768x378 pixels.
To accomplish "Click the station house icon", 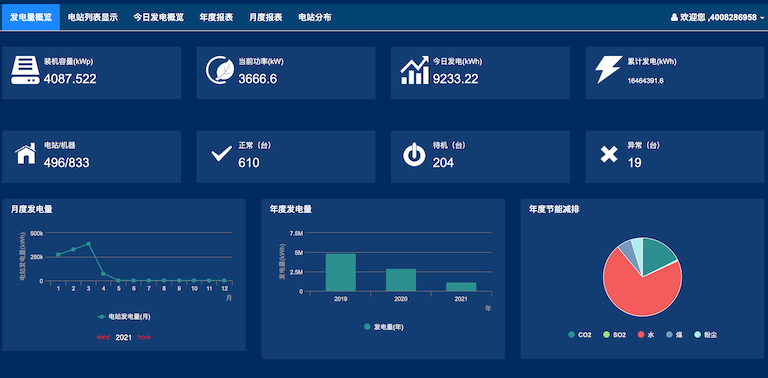I will (25, 154).
